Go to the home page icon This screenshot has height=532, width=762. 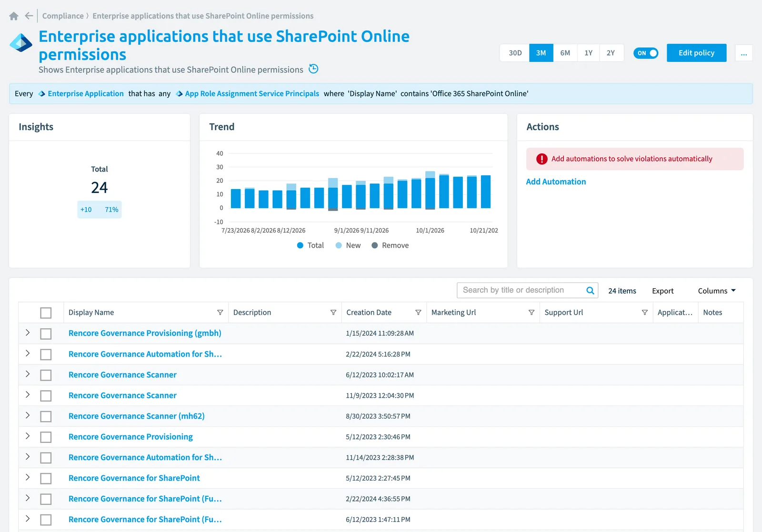click(x=14, y=16)
